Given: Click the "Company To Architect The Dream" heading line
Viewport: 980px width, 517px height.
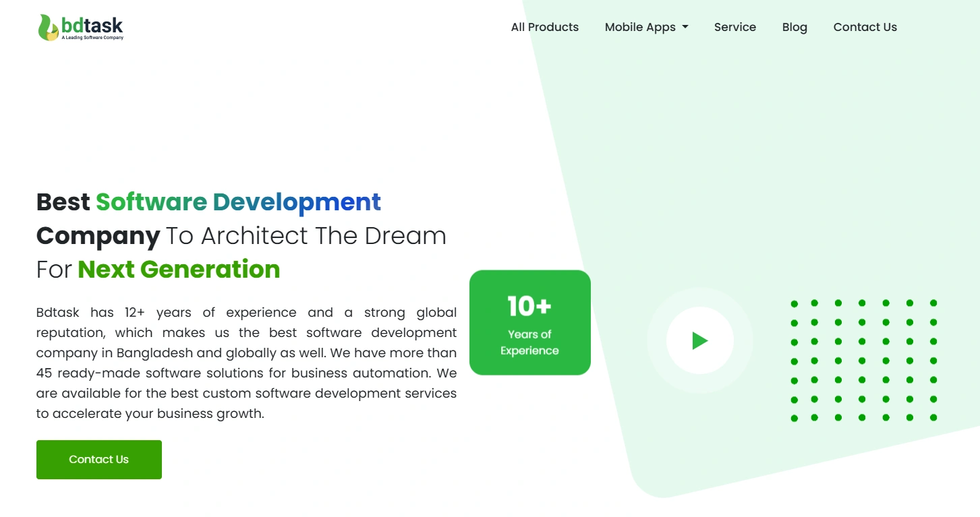Looking at the screenshot, I should [x=241, y=236].
